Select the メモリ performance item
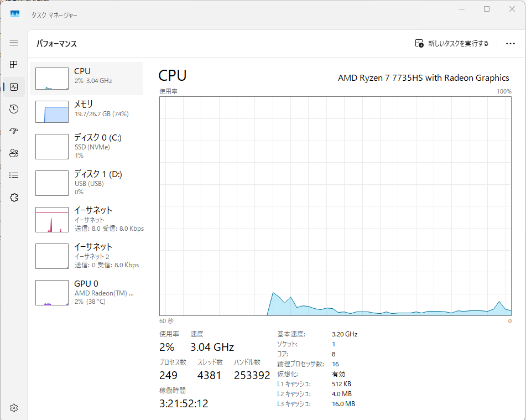Screen dimensions: 526x420 (x=86, y=112)
